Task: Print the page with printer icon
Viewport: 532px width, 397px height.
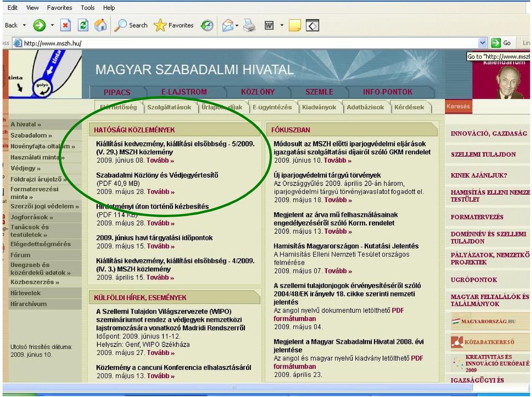Action: point(249,25)
